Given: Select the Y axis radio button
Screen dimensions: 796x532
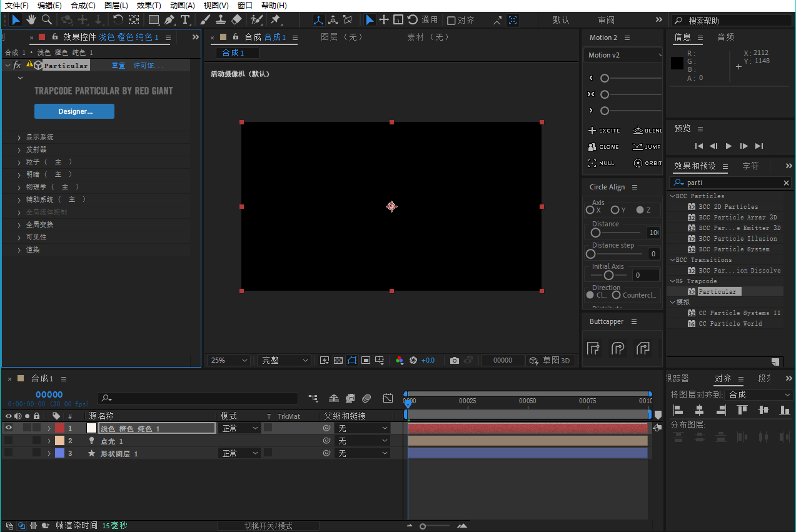Looking at the screenshot, I should point(615,210).
